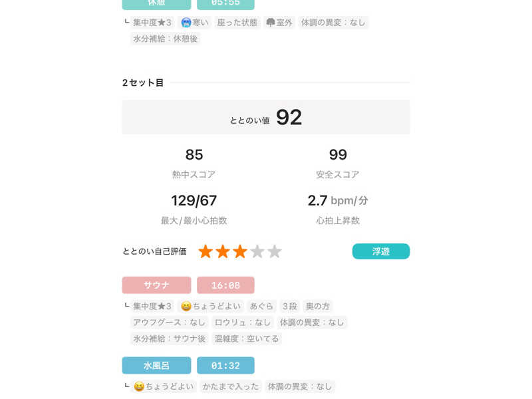Image resolution: width=532 pixels, height=399 pixels.
Task: Click the 混雑度：空いてる tag
Action: tap(247, 338)
